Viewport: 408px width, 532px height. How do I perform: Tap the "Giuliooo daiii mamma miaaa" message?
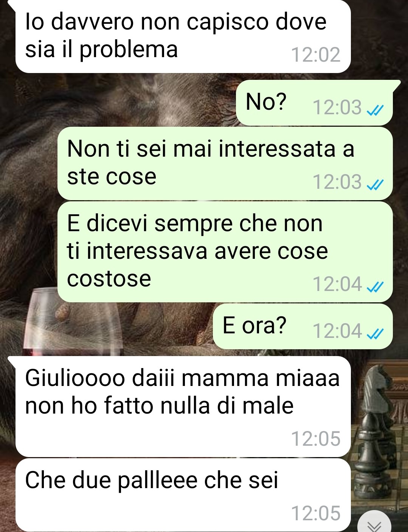(x=183, y=406)
